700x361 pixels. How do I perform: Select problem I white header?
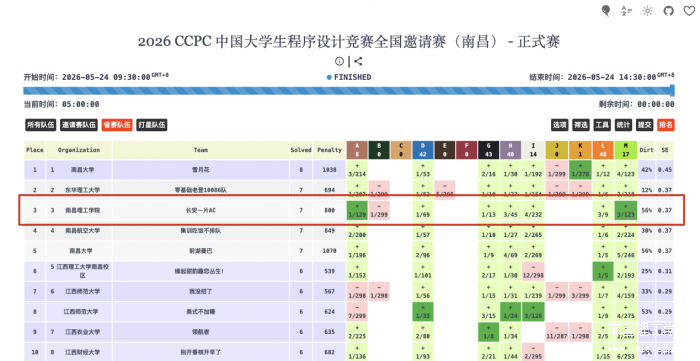pos(533,150)
